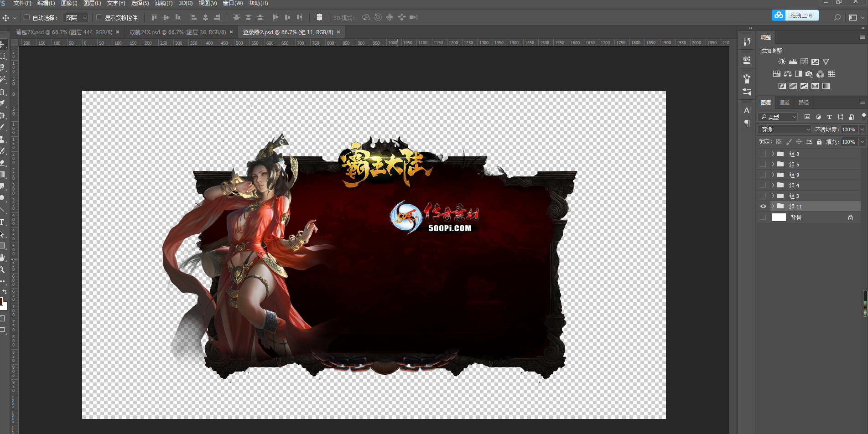Align top edges in options bar
This screenshot has height=434, width=868.
click(x=154, y=17)
